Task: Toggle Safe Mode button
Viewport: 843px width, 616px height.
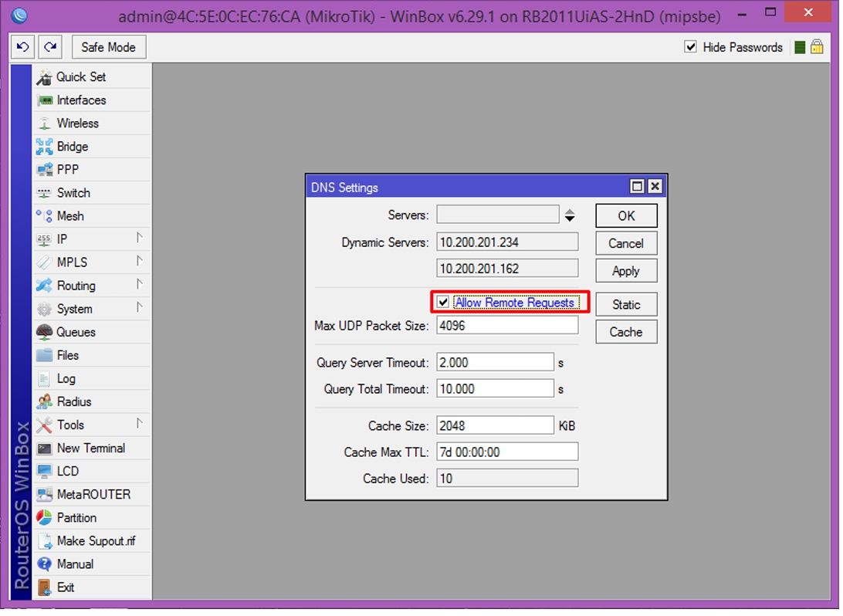Action: (109, 47)
